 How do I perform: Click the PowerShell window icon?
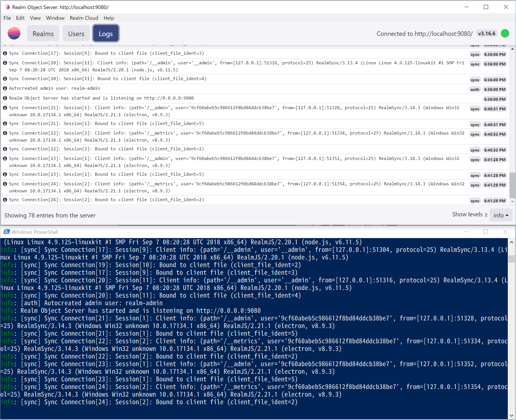[6, 232]
